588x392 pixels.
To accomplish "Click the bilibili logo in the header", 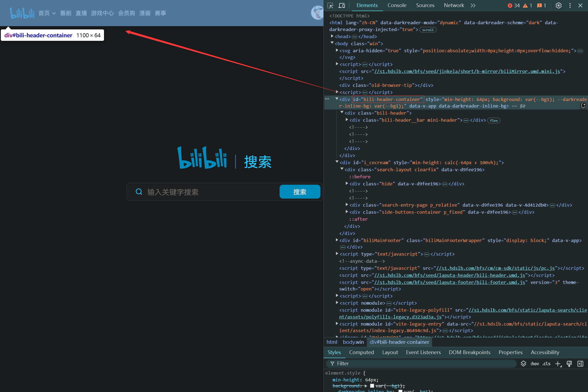I will [x=22, y=13].
